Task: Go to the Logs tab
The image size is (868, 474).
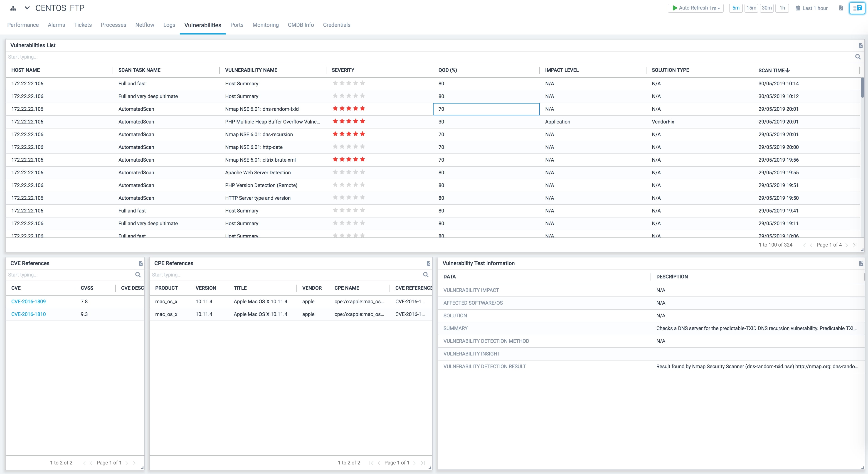Action: coord(169,25)
